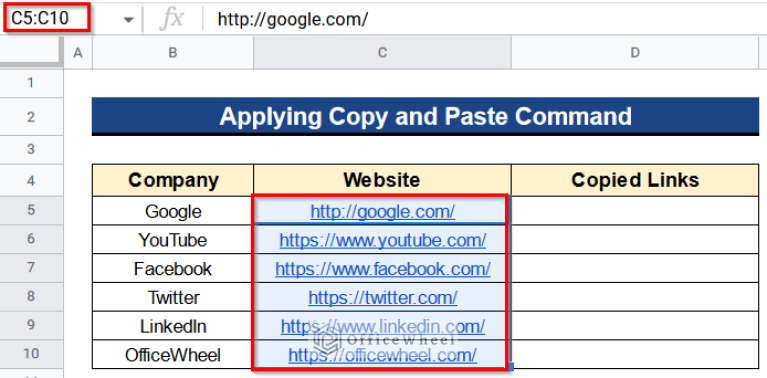Click the Website header cell
Screen dimensions: 767x378
pos(383,180)
